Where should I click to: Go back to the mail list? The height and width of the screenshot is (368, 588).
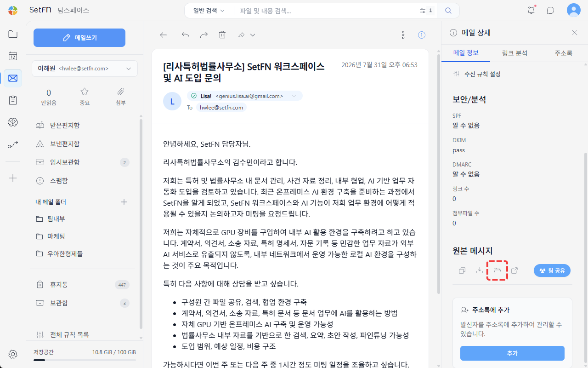164,35
